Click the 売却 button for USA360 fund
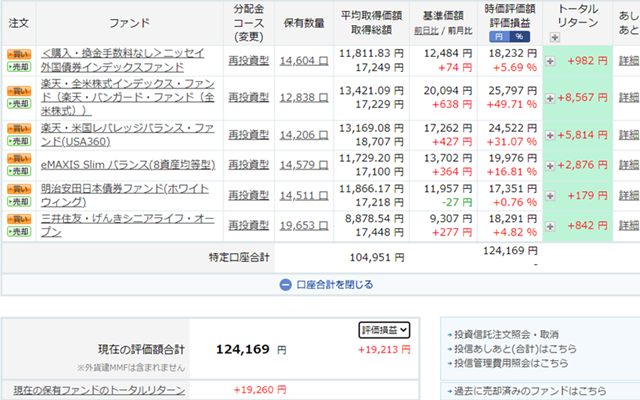The height and width of the screenshot is (400, 640). tap(18, 141)
